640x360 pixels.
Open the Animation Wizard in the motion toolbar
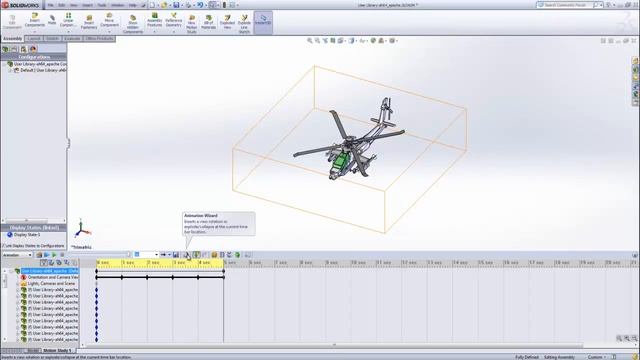(x=187, y=255)
